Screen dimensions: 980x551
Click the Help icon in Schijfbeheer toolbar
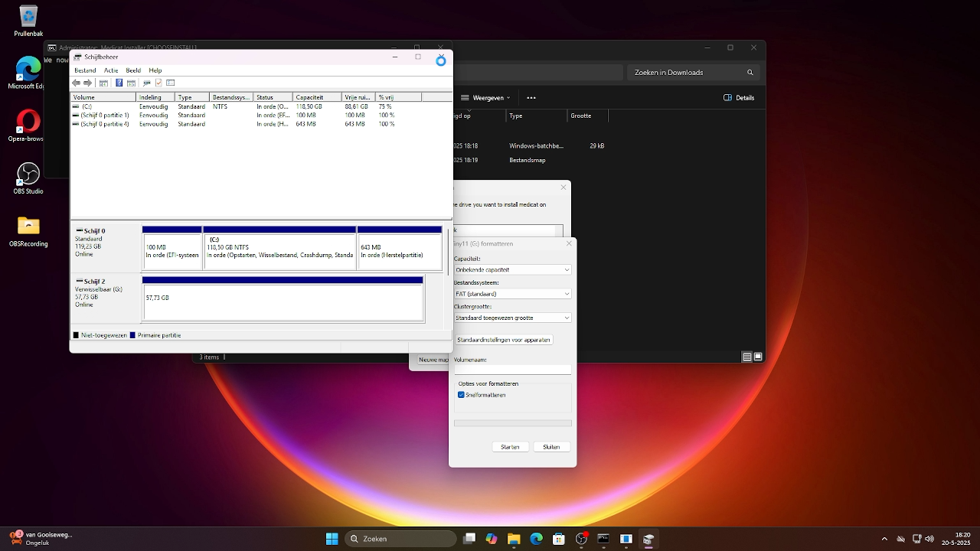pyautogui.click(x=119, y=83)
